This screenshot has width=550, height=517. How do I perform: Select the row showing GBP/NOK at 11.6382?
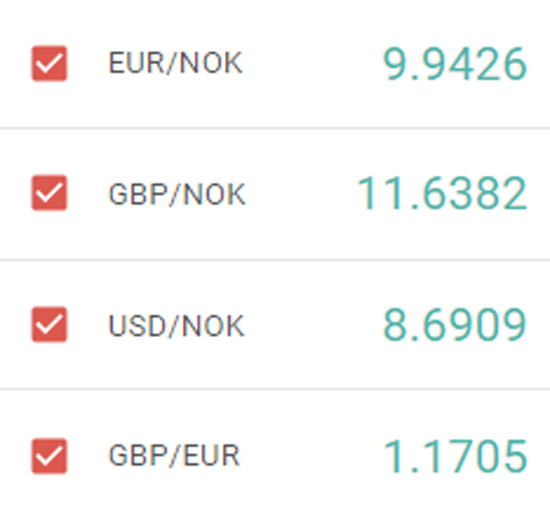275,194
